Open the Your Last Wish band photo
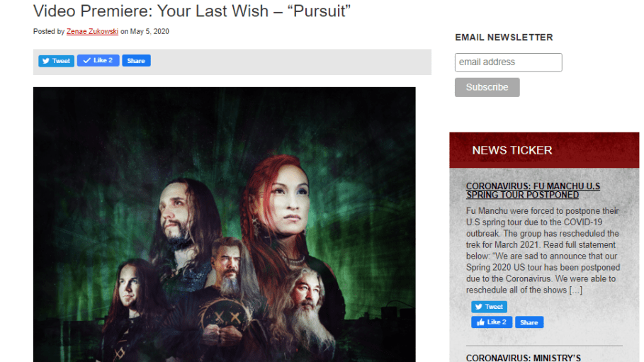Screen dimensions: 644x362 pyautogui.click(x=225, y=225)
